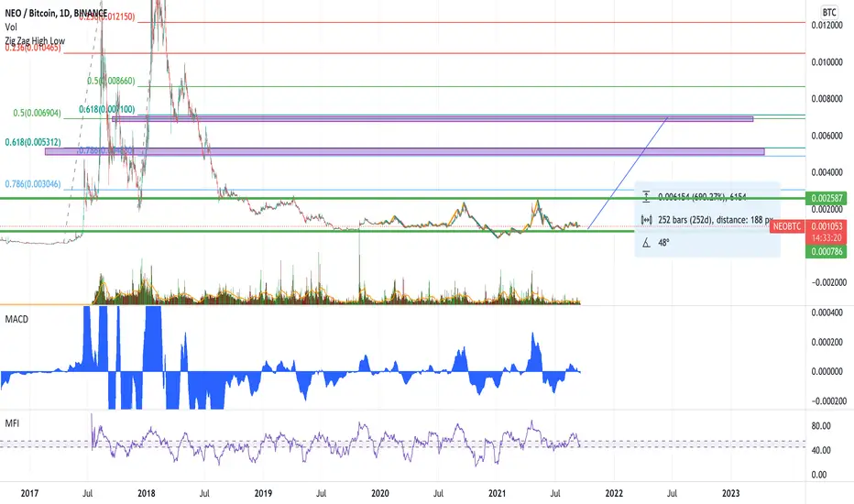The height and width of the screenshot is (504, 854).
Task: Click the green 0.002587 price label
Action: (827, 198)
